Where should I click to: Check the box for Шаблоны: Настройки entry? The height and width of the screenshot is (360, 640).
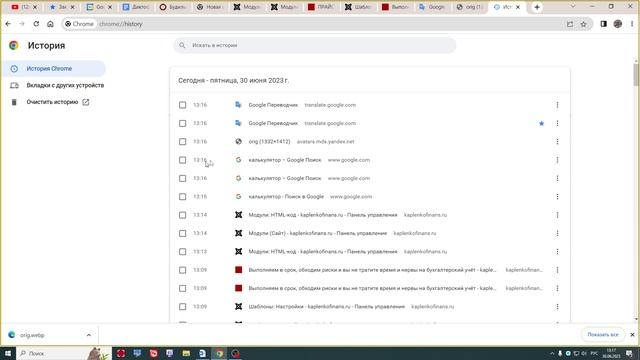[x=182, y=307]
